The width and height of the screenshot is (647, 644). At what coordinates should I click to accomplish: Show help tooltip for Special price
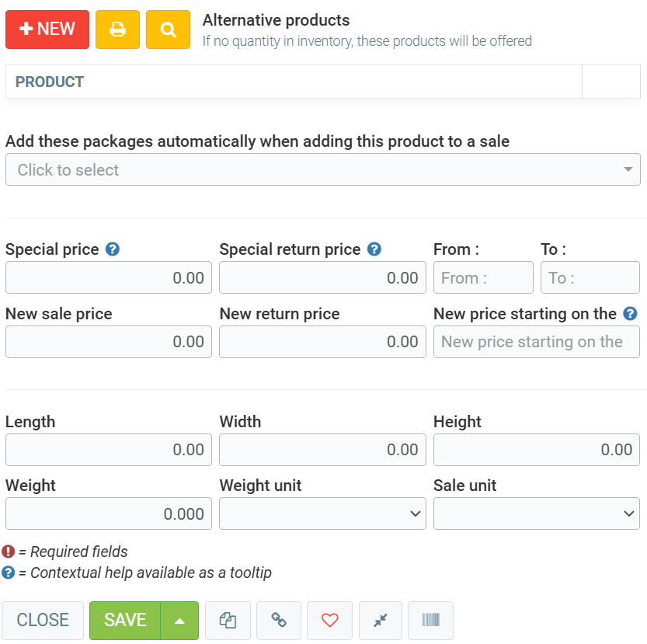pos(113,249)
